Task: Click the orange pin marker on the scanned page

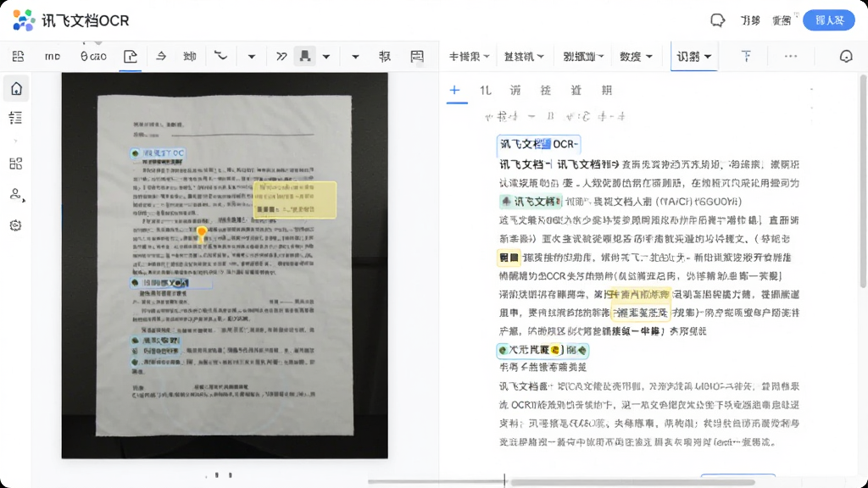Action: (x=202, y=234)
